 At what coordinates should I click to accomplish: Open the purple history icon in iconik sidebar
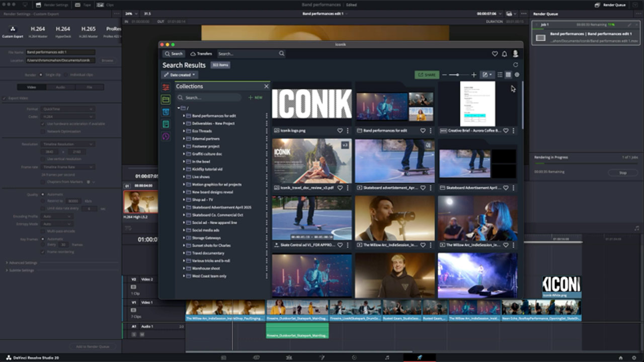click(x=166, y=136)
